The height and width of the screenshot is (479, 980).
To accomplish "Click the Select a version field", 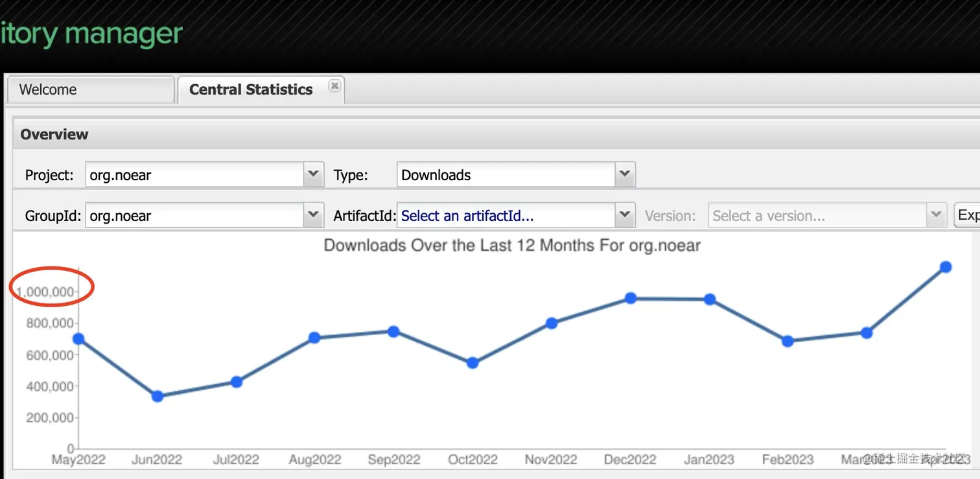I will coord(819,216).
